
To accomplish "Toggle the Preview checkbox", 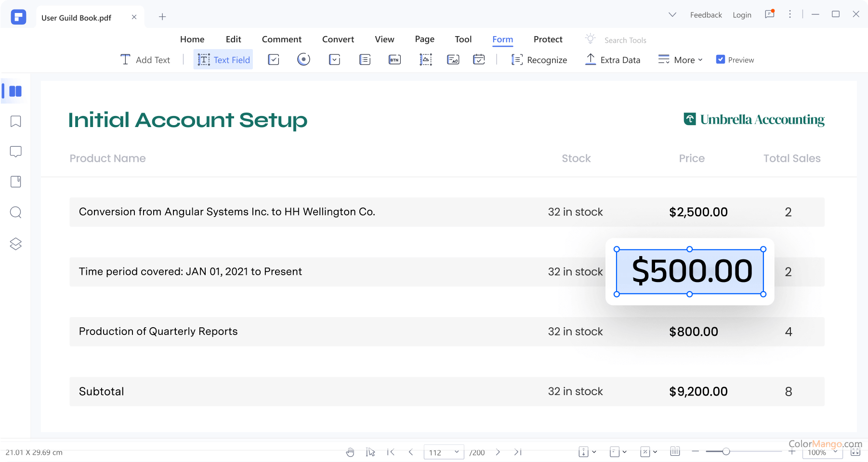I will (x=721, y=60).
